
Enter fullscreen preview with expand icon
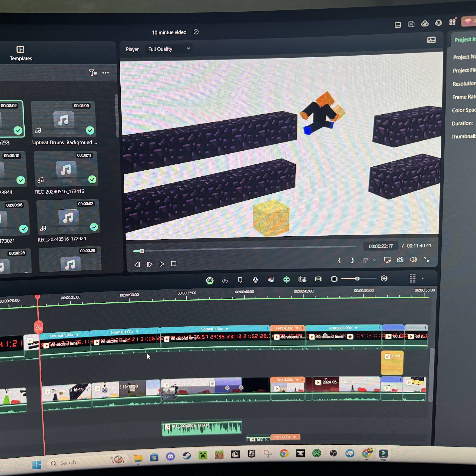coord(426,259)
